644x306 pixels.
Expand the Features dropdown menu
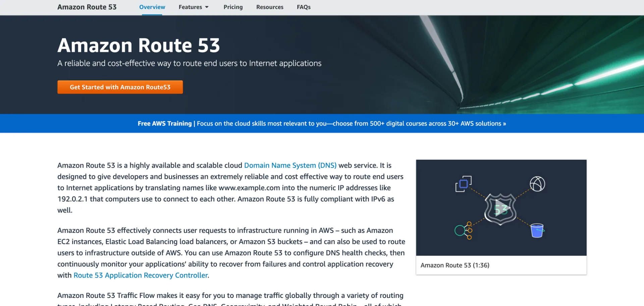[x=194, y=7]
